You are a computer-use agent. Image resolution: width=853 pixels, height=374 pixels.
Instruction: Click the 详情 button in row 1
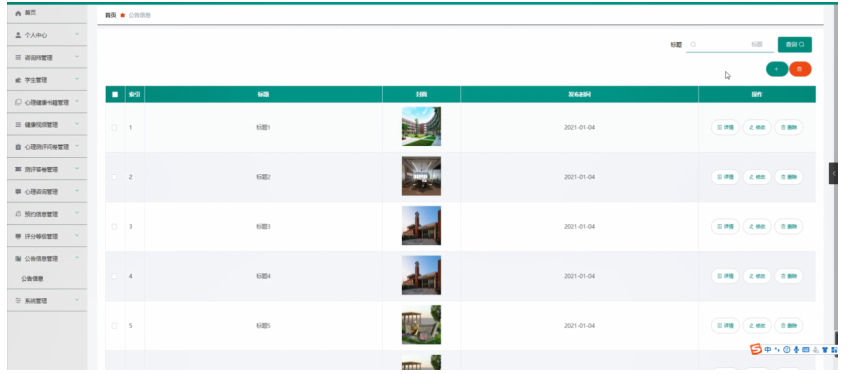point(725,127)
